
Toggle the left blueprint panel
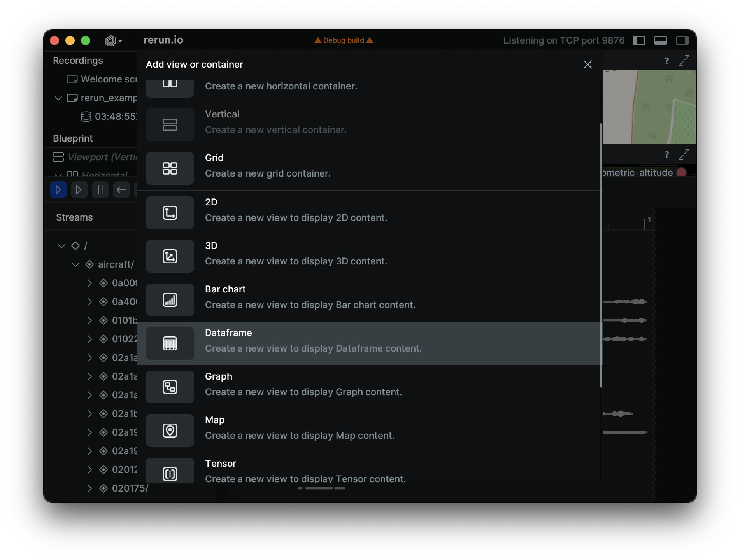tap(639, 40)
